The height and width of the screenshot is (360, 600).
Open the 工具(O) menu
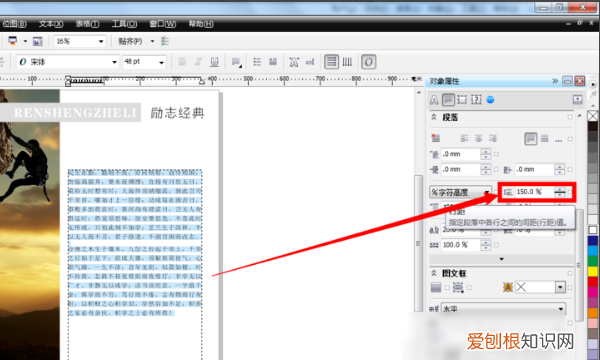click(124, 24)
